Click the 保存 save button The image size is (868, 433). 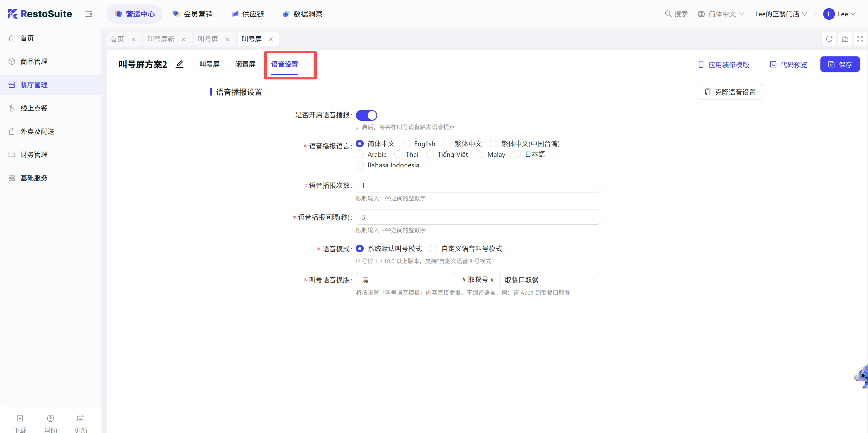coord(840,64)
